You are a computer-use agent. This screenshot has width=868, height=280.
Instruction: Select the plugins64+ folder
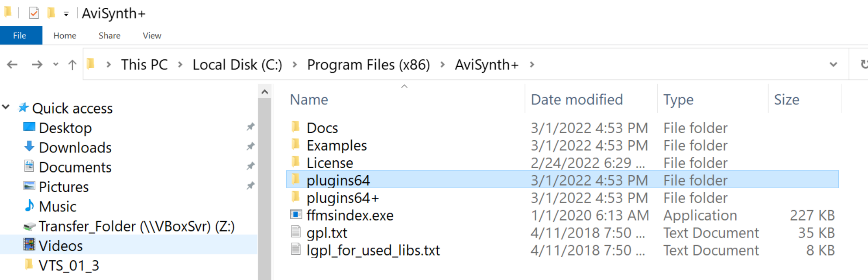pyautogui.click(x=343, y=198)
